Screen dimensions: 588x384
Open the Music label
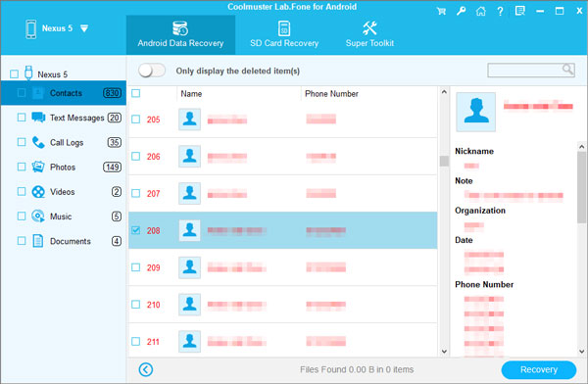tap(61, 216)
